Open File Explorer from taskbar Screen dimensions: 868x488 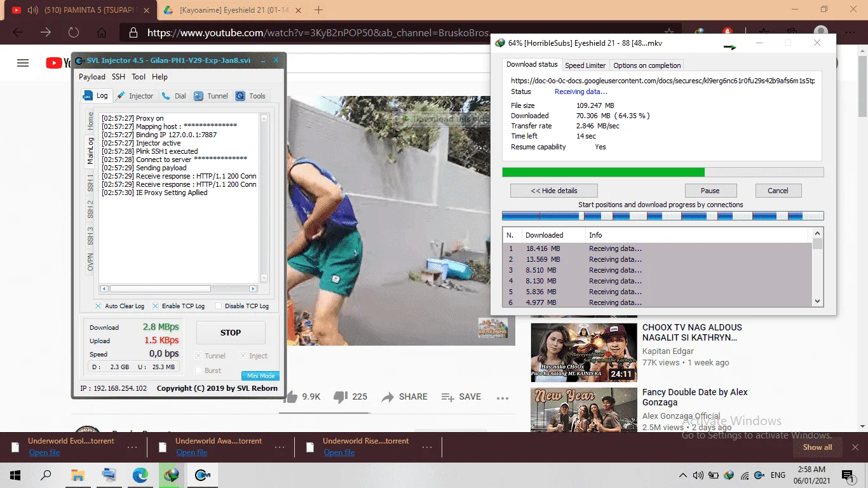[x=78, y=475]
